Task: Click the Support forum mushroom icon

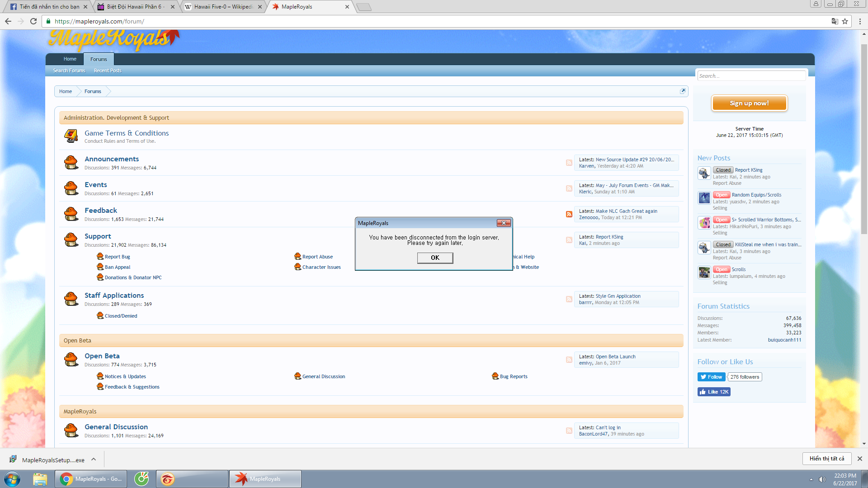Action: (x=71, y=239)
